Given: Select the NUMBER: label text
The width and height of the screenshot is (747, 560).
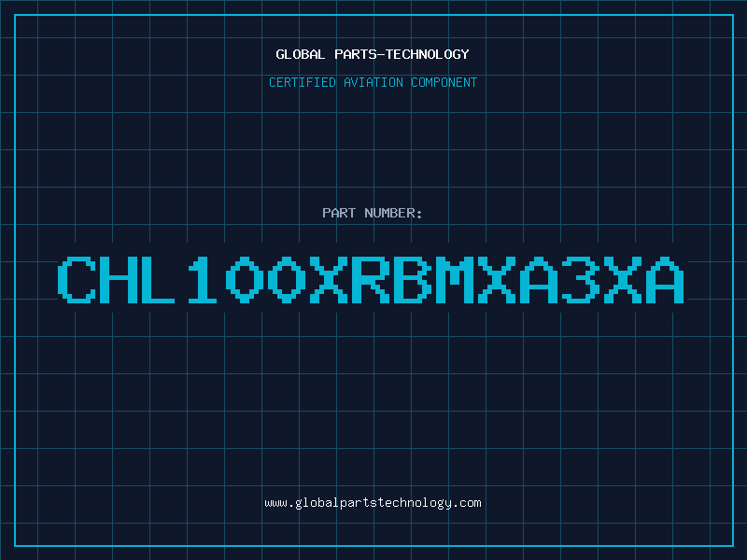Looking at the screenshot, I should click(393, 213).
